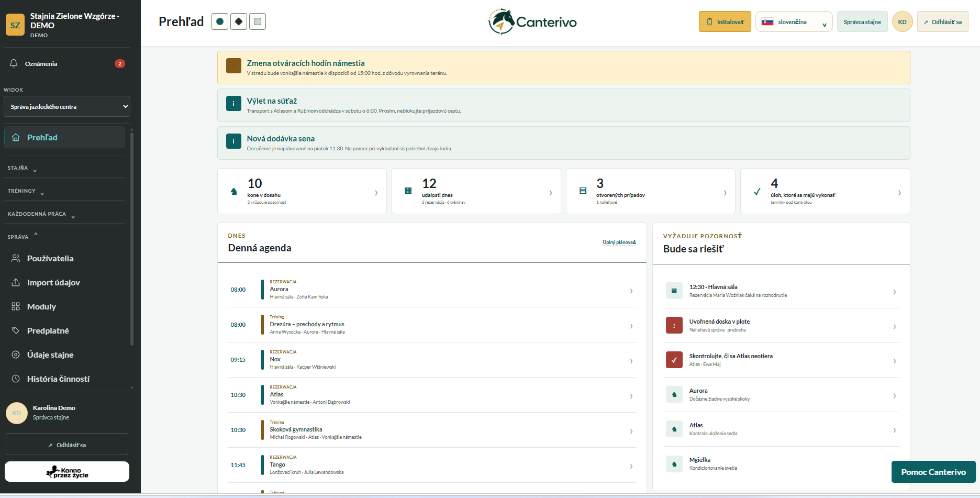The image size is (980, 498).
Task: Collapse the SPRÁVA sidebar section
Action: pos(64,237)
